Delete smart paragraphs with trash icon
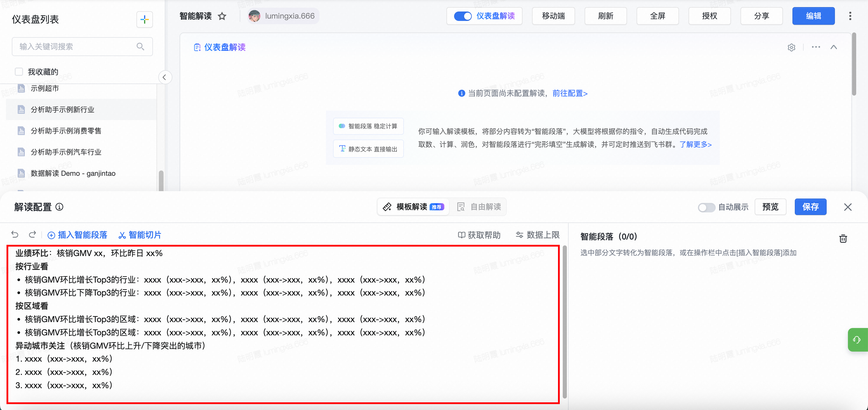The image size is (868, 410). point(843,238)
